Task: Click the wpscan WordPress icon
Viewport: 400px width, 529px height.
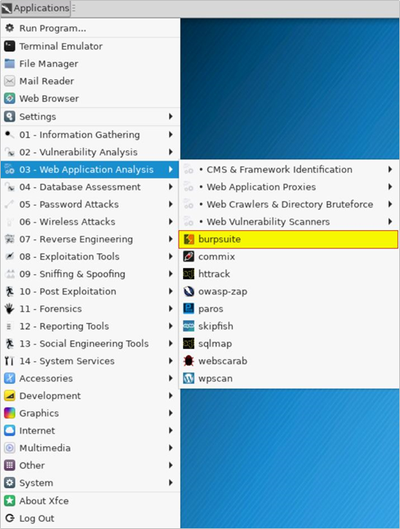Action: coord(189,379)
